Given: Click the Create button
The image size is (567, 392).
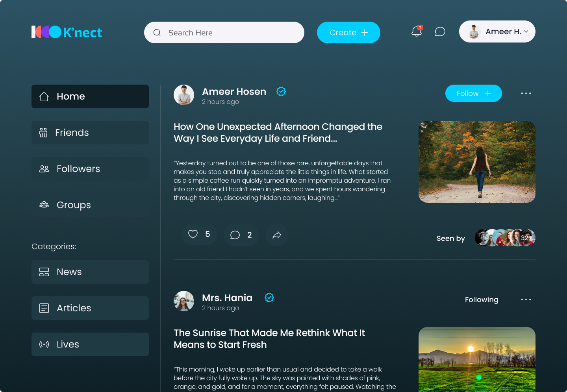Looking at the screenshot, I should coord(348,33).
